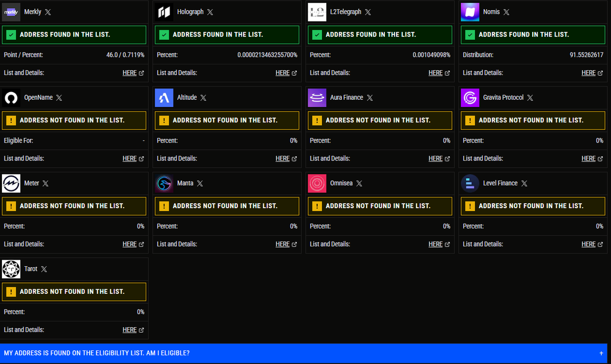Screen dimensions: 611x364
Task: Open Tarot's list details HERE link
Action: (133, 329)
